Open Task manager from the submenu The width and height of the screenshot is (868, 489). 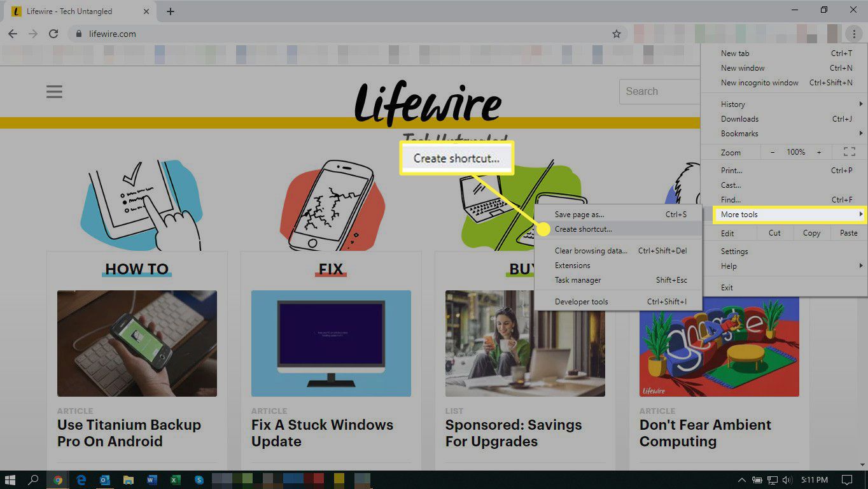(618, 280)
